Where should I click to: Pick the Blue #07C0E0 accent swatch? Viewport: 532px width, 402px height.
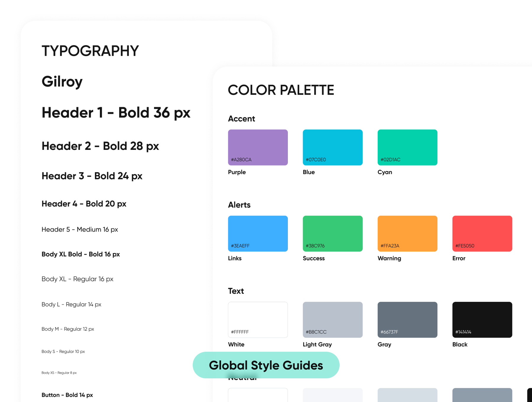(x=332, y=147)
